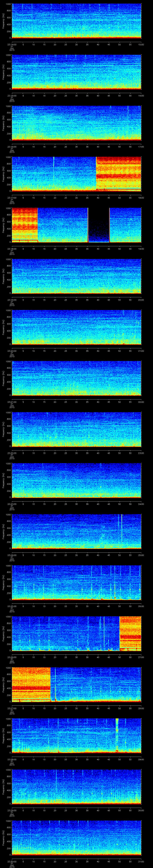This screenshot has width=153, height=868.
Task: Click the 23:26:00 start time label
Action: [x=12, y=657]
